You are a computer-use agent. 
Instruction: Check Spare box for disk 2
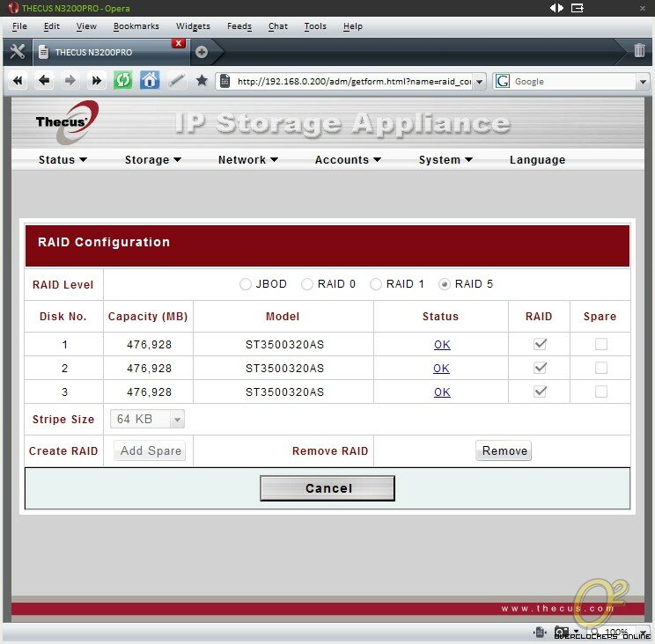[x=601, y=368]
